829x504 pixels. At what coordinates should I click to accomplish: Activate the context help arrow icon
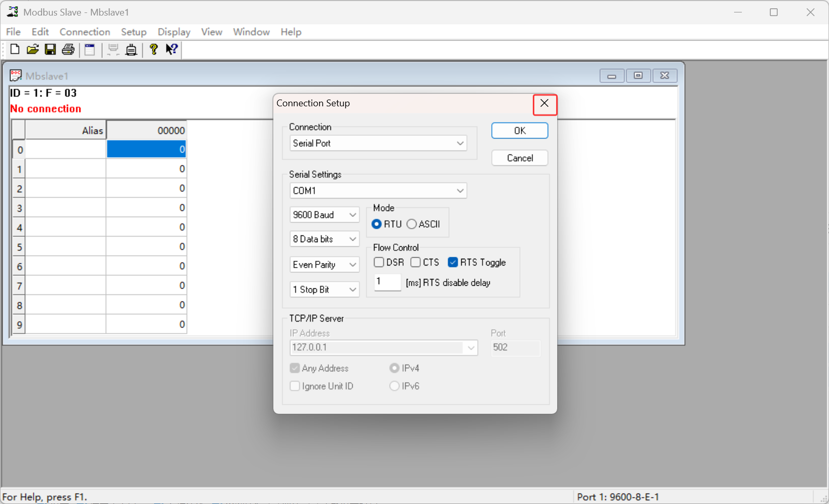[171, 49]
